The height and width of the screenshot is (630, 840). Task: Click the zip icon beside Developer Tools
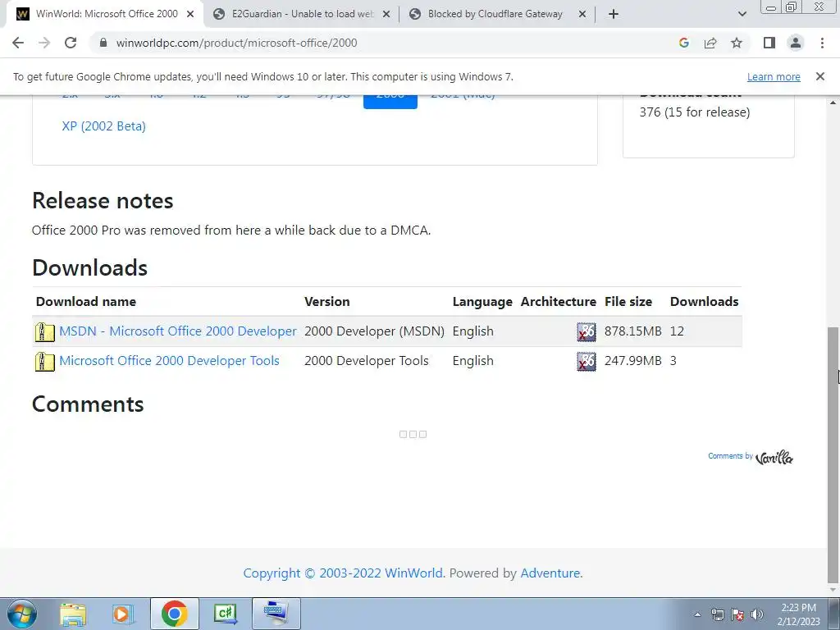(x=45, y=362)
